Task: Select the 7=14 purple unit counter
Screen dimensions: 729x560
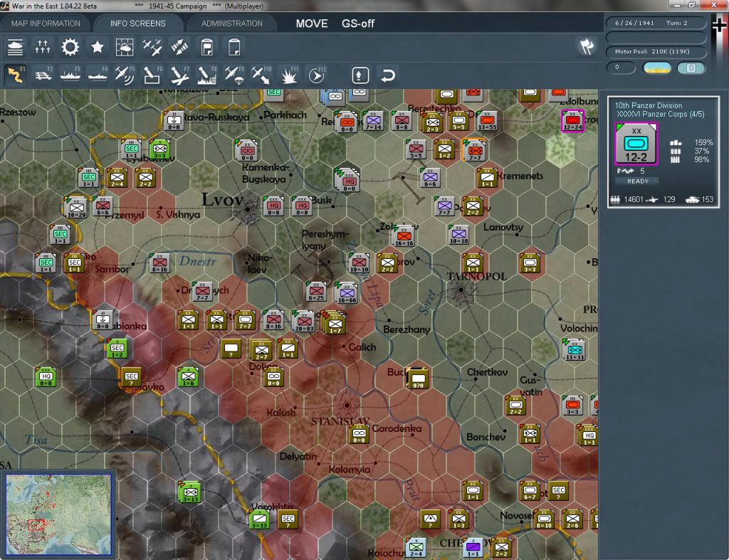Action: (x=373, y=121)
